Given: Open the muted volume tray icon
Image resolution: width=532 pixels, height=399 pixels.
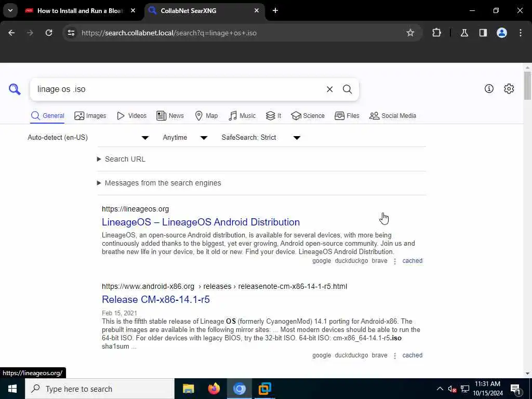Looking at the screenshot, I should [453, 389].
